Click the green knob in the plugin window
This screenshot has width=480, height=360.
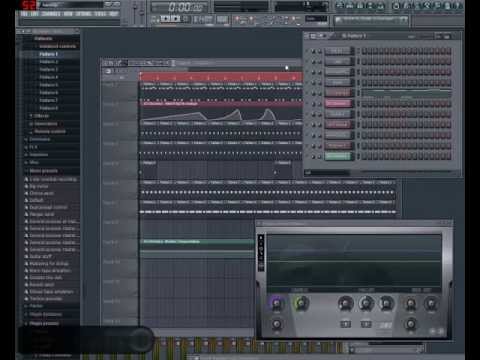301,303
